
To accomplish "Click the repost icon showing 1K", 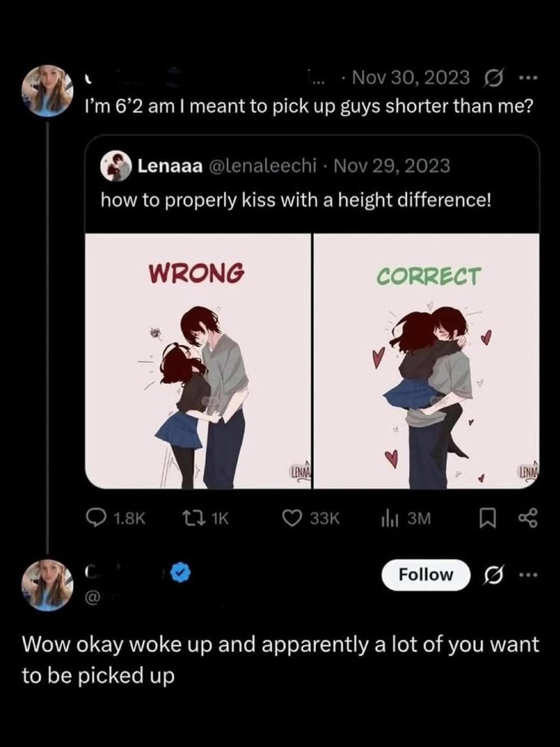I will [191, 518].
